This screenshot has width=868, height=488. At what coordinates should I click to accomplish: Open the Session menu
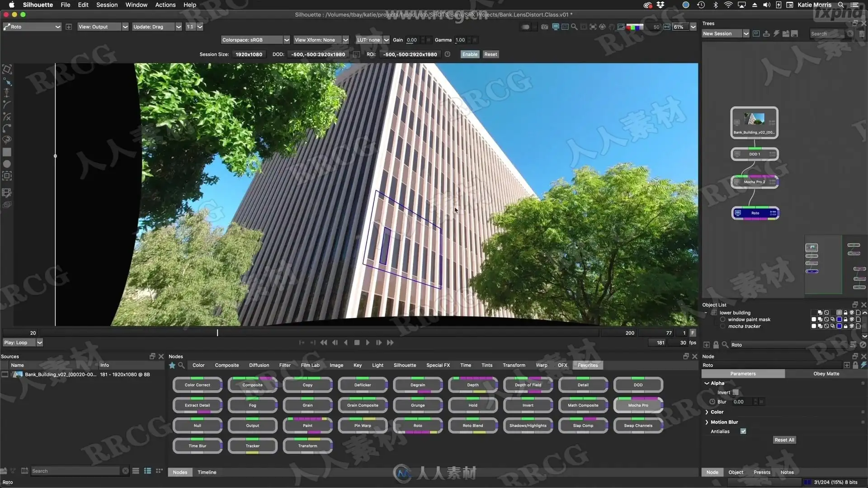pos(107,5)
